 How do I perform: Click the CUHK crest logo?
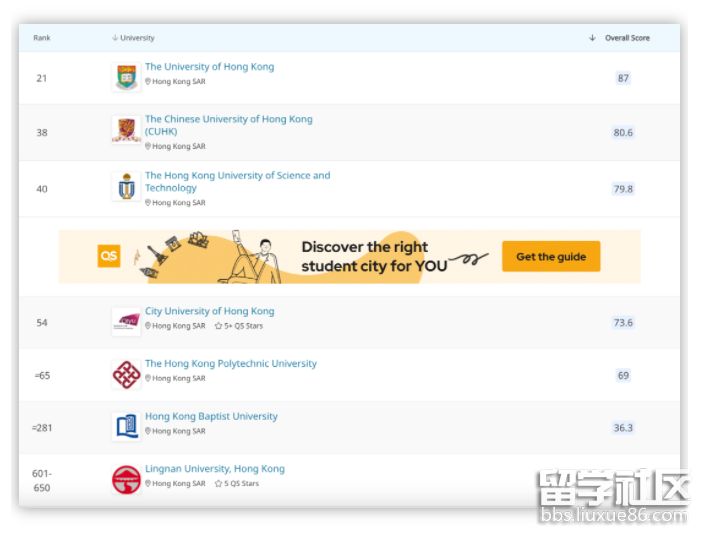(126, 130)
